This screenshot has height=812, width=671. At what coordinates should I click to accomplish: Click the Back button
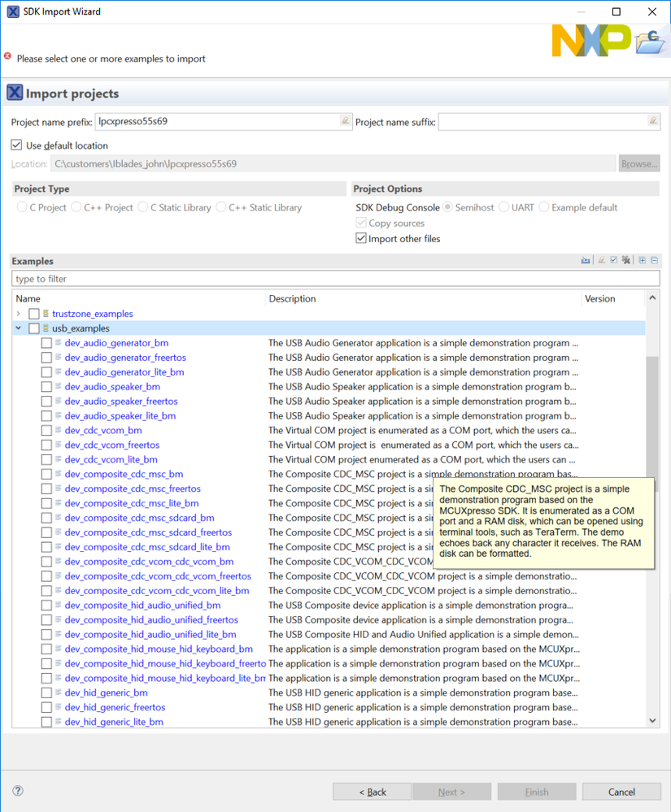(372, 792)
